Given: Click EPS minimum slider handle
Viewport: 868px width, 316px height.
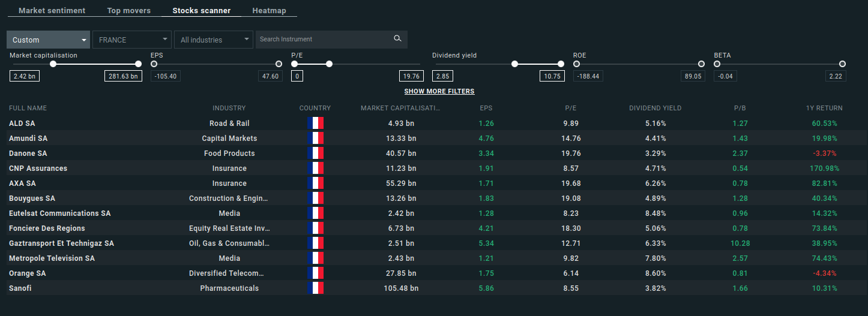Looking at the screenshot, I should (154, 64).
